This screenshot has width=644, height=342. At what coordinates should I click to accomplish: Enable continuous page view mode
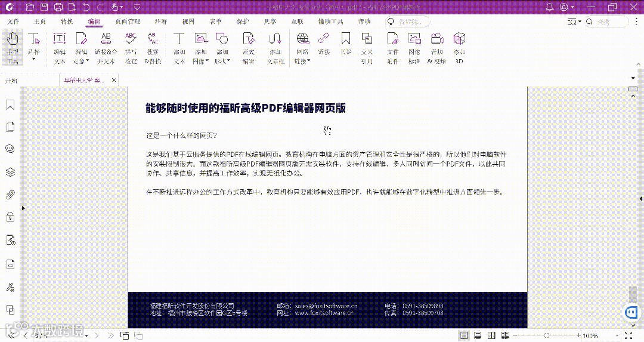coord(478,335)
